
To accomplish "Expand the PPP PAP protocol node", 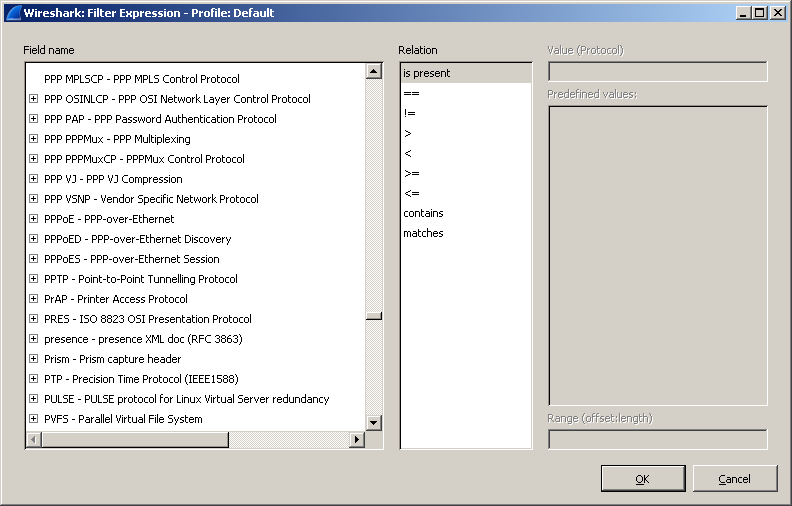I will click(34, 119).
